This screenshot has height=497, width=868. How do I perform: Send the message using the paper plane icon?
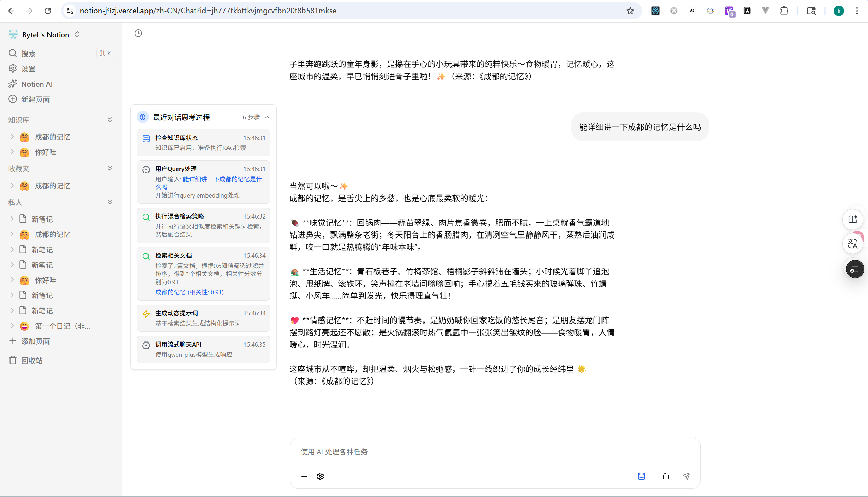[686, 477]
